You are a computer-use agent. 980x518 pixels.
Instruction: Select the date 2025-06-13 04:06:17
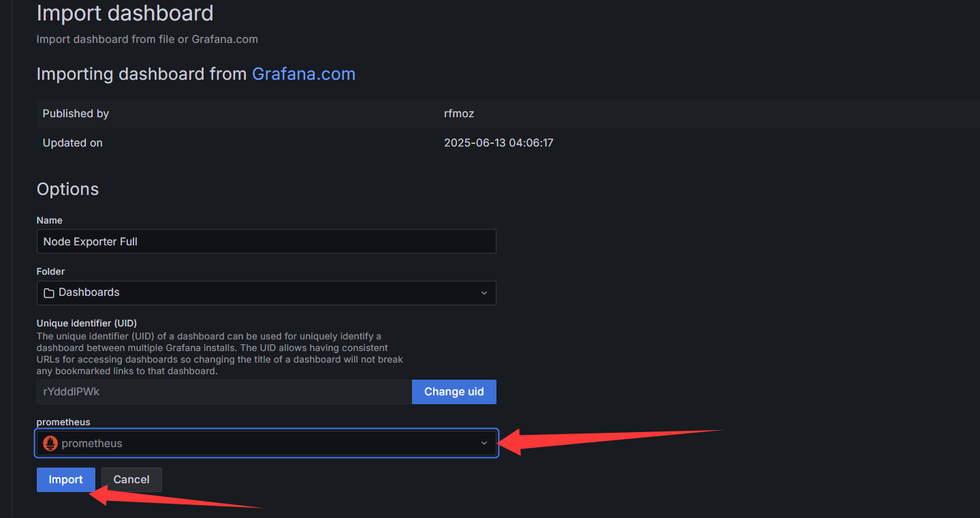499,143
